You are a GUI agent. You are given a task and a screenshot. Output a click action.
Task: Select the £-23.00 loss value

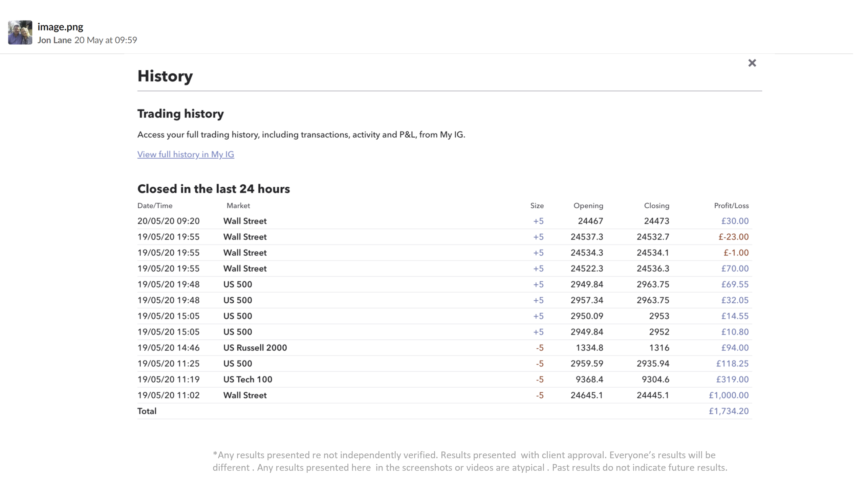(x=733, y=237)
